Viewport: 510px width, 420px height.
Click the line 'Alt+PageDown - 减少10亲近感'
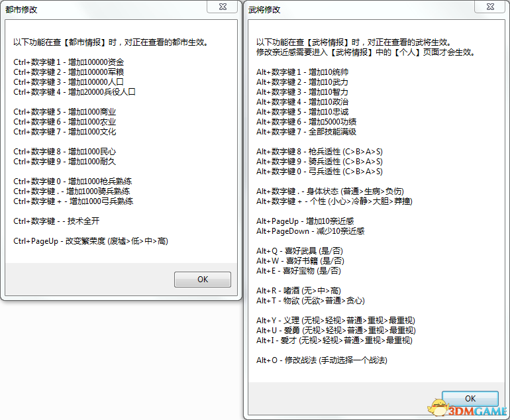pos(311,231)
